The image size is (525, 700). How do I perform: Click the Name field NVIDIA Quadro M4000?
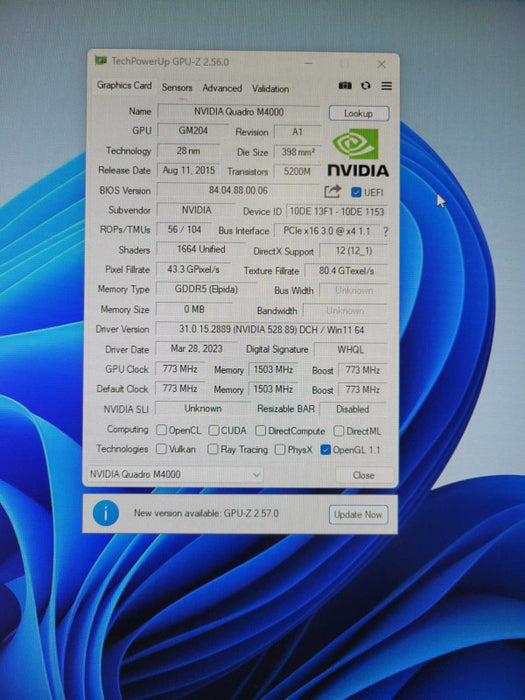238,112
